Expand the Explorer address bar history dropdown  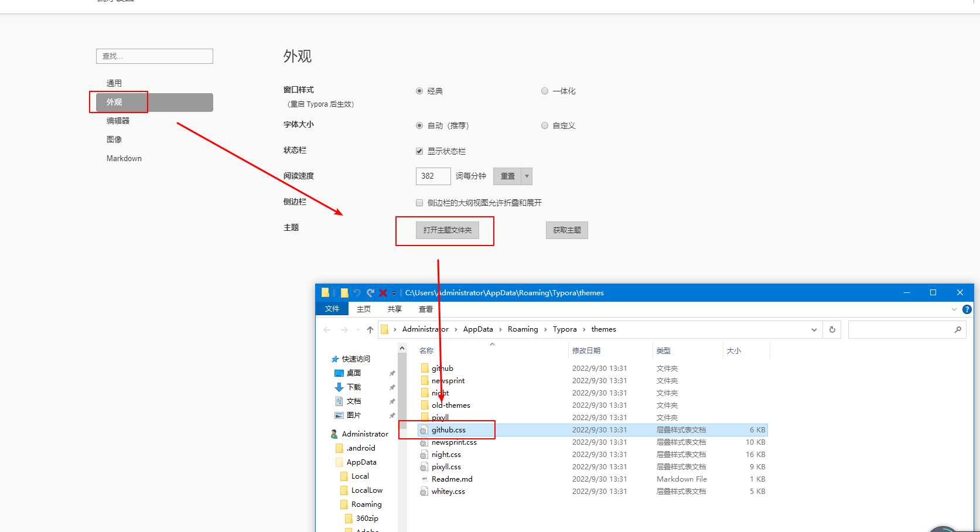pyautogui.click(x=814, y=330)
